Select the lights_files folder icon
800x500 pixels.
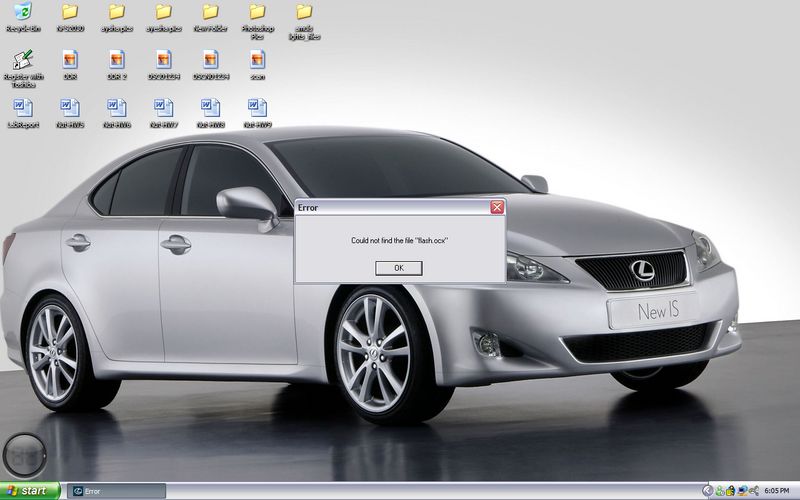click(x=305, y=21)
